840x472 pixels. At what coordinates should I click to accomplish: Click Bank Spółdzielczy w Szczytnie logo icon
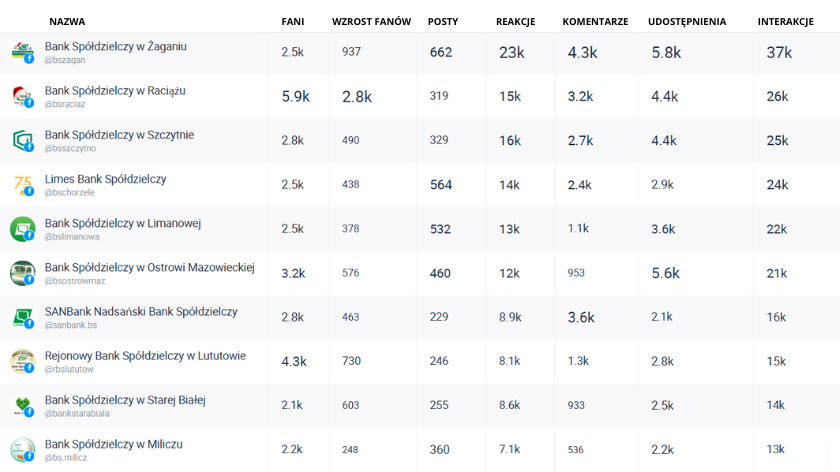point(22,140)
